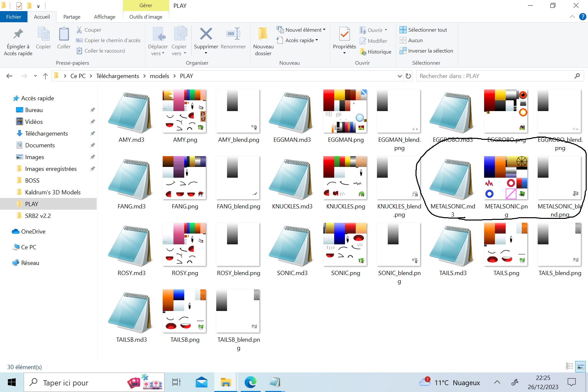Click Coller le raccourci
588x392 pixels.
pyautogui.click(x=101, y=51)
